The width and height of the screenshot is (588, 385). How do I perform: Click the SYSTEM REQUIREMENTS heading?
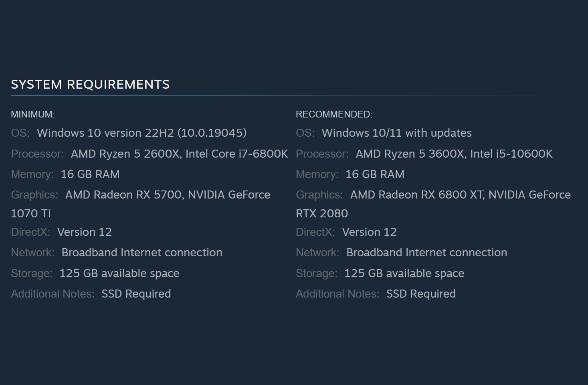tap(90, 85)
